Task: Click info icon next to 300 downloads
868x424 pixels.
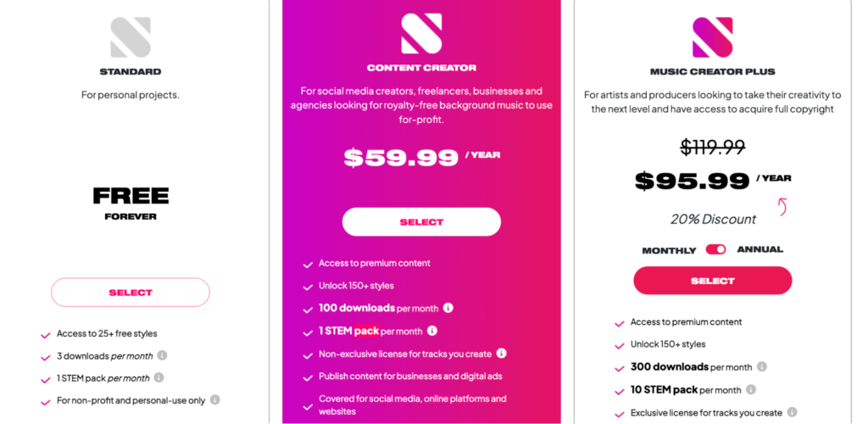Action: (x=762, y=366)
